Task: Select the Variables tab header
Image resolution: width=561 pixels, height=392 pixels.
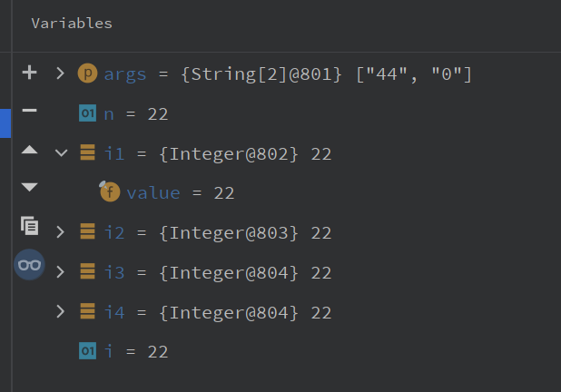Action: coord(72,24)
